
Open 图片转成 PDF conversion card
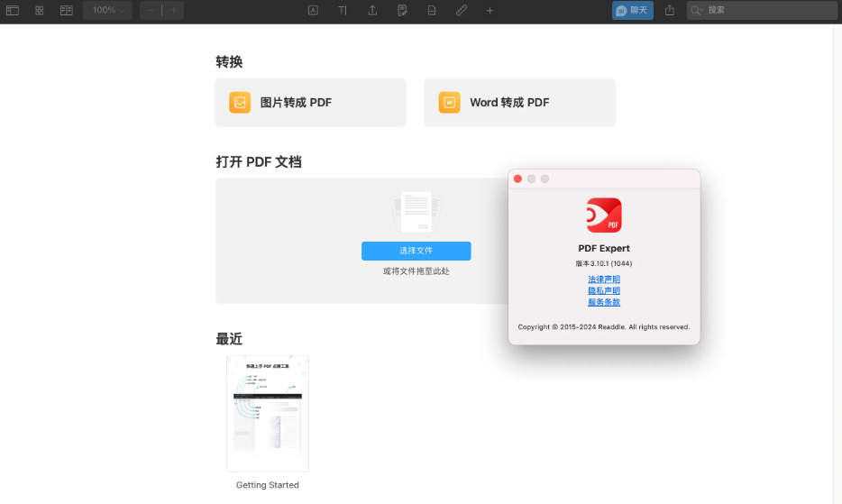310,102
